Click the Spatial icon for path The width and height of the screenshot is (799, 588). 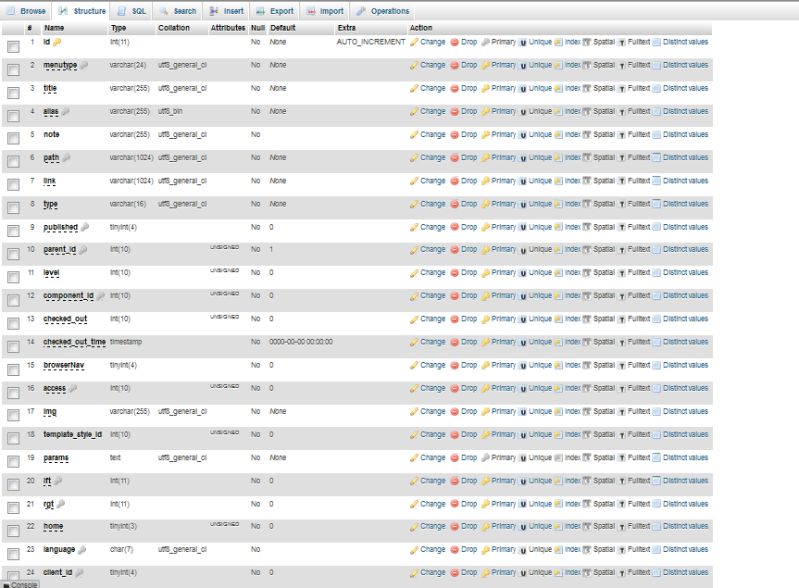(587, 157)
